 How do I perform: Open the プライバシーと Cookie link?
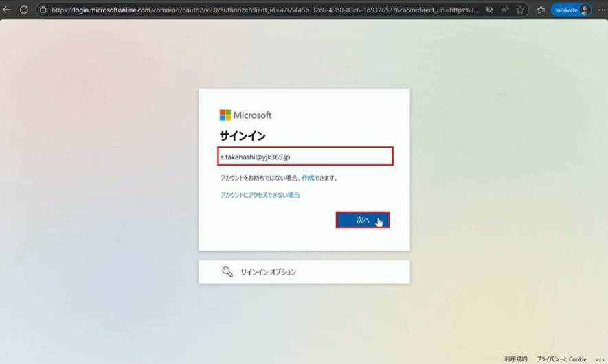[x=561, y=359]
